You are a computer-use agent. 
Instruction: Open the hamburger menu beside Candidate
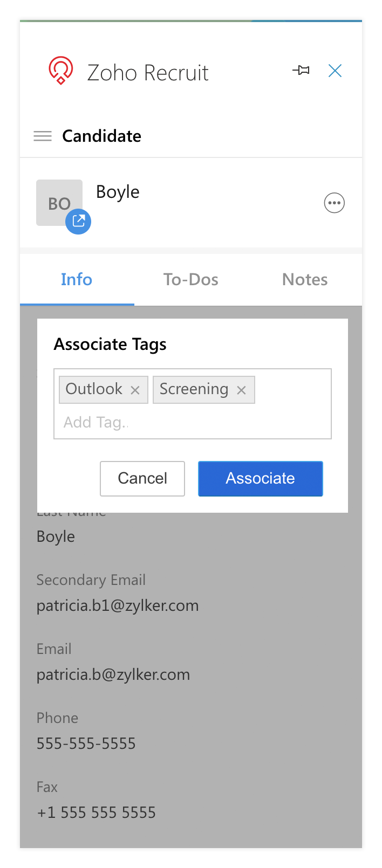tap(43, 136)
